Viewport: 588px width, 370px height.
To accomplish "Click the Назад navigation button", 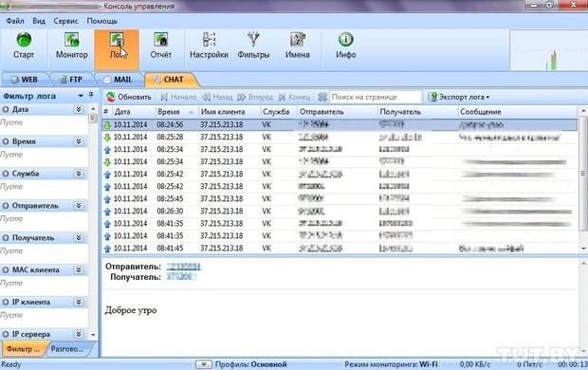I will coord(217,97).
